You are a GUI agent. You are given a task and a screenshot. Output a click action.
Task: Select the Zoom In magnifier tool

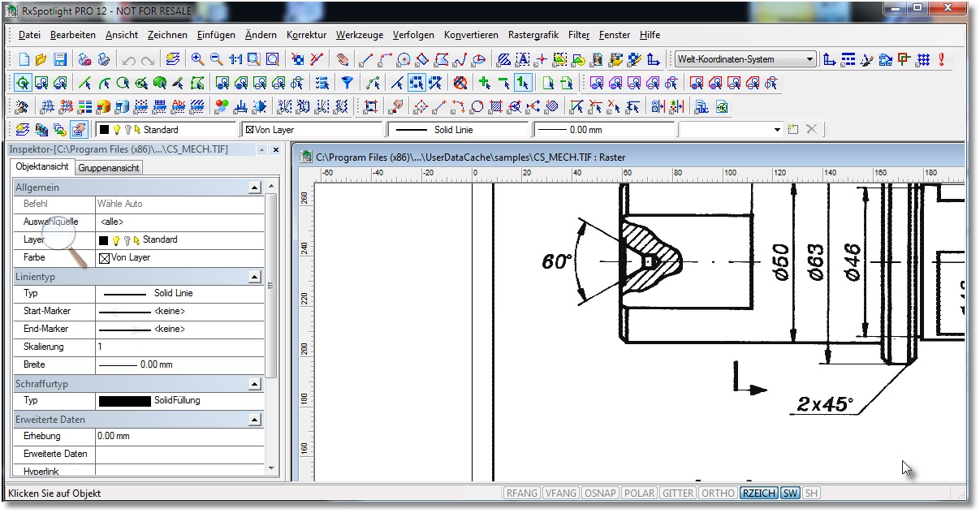197,59
